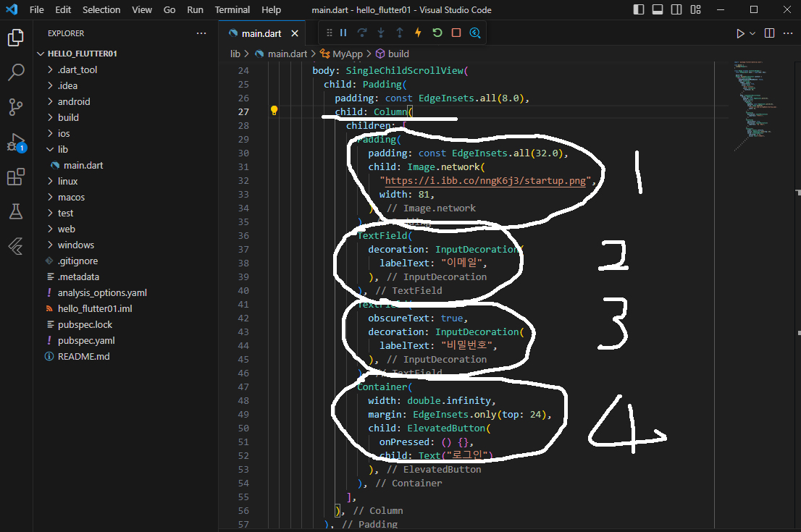Grab the debug toolbar drag handle

[x=329, y=33]
